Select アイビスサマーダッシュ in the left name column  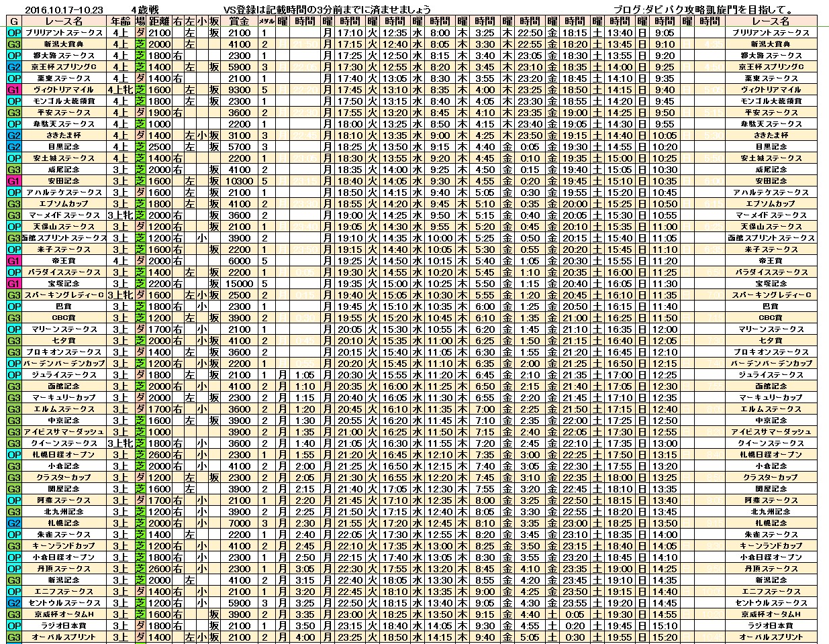64,431
